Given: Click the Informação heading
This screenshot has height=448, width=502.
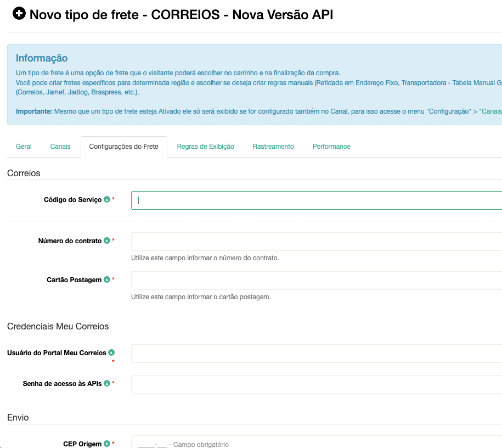Looking at the screenshot, I should (42, 58).
